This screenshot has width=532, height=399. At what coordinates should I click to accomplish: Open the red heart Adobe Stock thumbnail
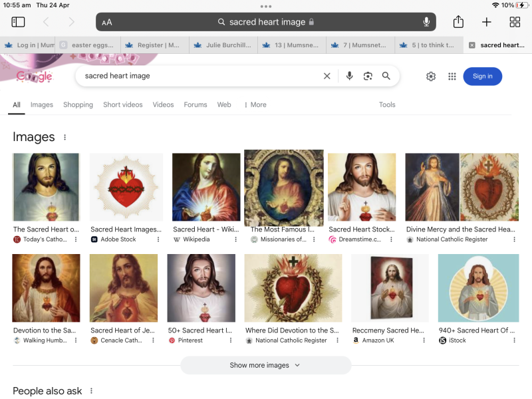point(126,187)
